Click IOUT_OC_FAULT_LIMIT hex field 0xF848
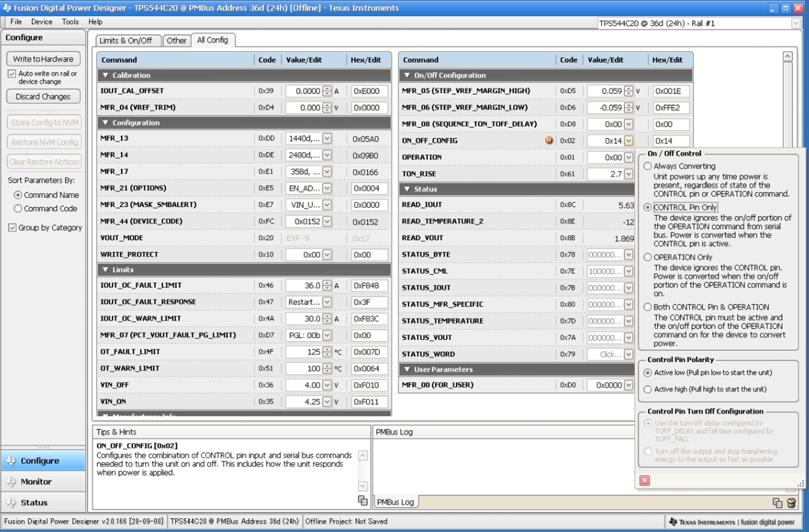This screenshot has height=532, width=809. [x=369, y=285]
